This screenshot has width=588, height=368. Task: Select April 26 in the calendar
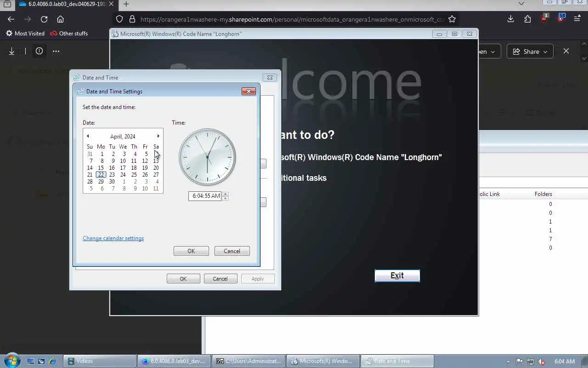145,175
